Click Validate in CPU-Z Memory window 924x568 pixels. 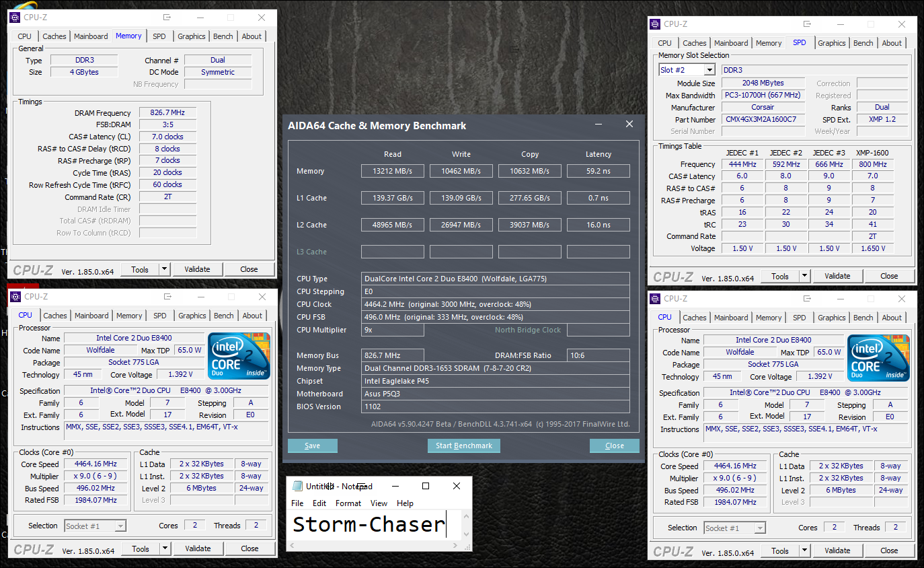(x=197, y=269)
